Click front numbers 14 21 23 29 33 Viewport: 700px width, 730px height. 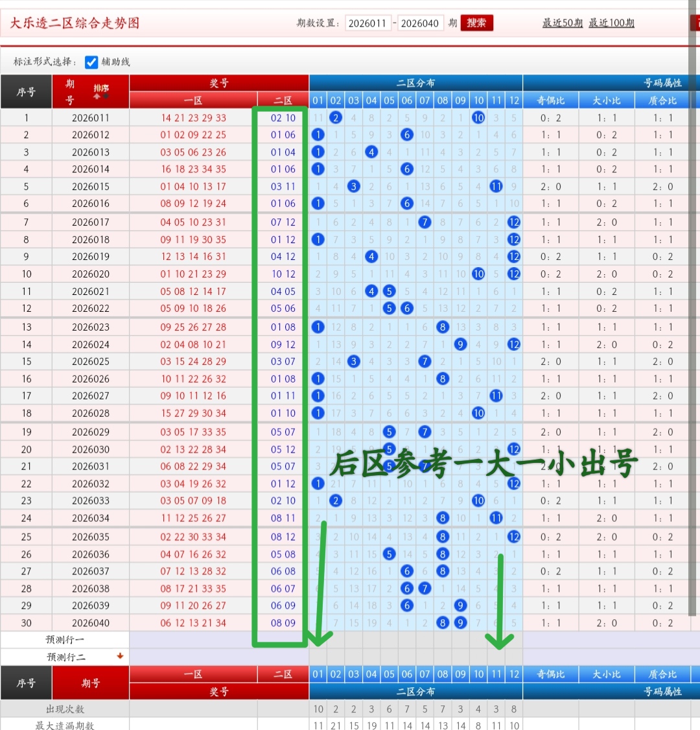coord(193,118)
